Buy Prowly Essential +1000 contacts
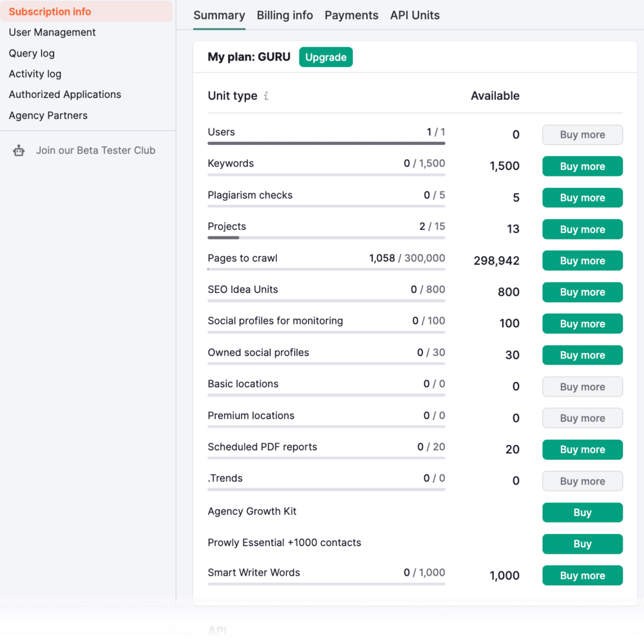 (582, 544)
